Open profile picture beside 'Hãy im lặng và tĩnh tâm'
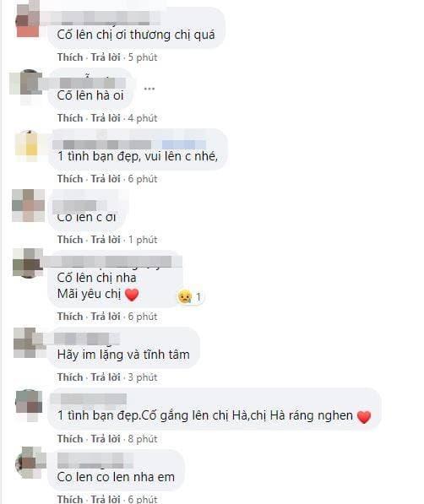This screenshot has width=424, height=504. [28, 343]
